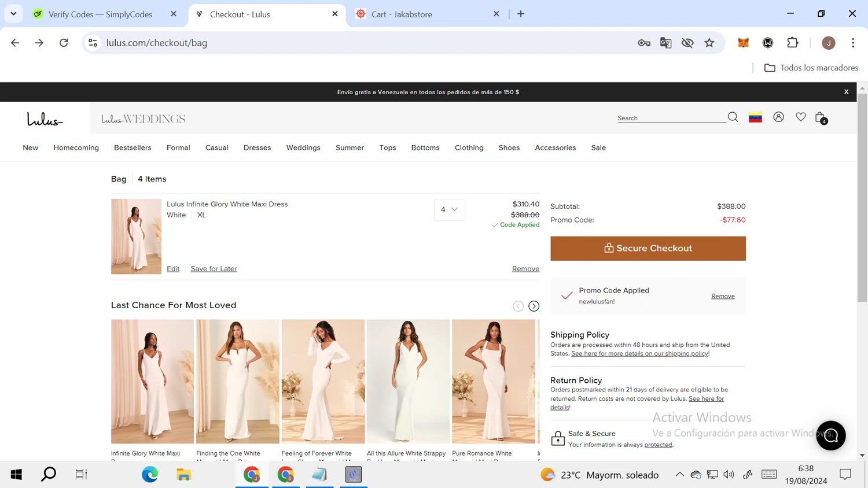This screenshot has height=488, width=868.
Task: Expand hidden system tray icons
Action: coord(679,475)
